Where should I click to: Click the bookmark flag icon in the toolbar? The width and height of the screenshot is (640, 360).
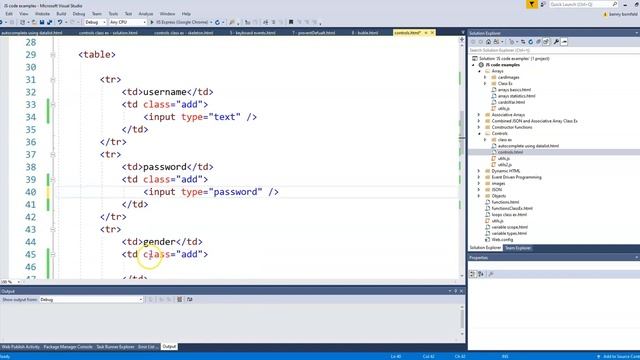pyautogui.click(x=291, y=22)
